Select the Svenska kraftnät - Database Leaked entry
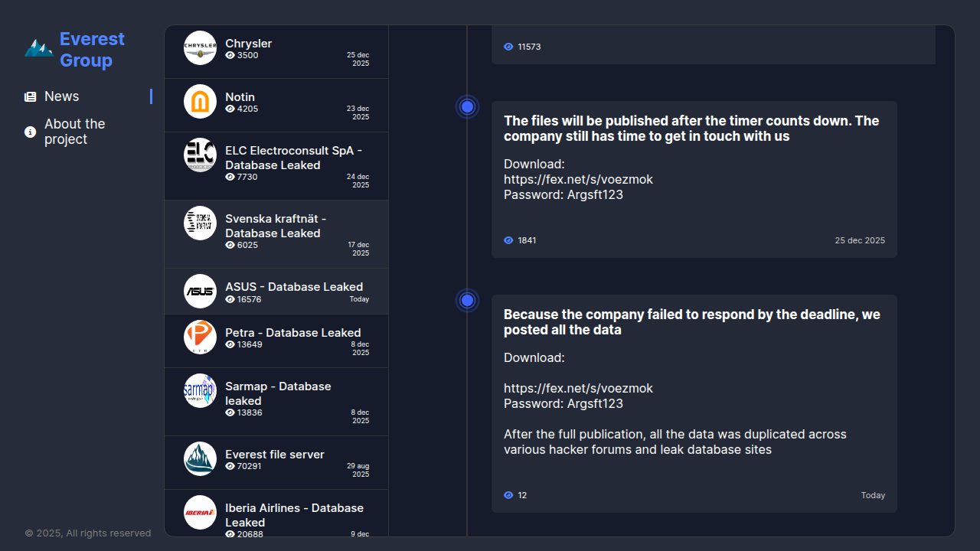Screen dimensions: 980x551 tap(276, 226)
